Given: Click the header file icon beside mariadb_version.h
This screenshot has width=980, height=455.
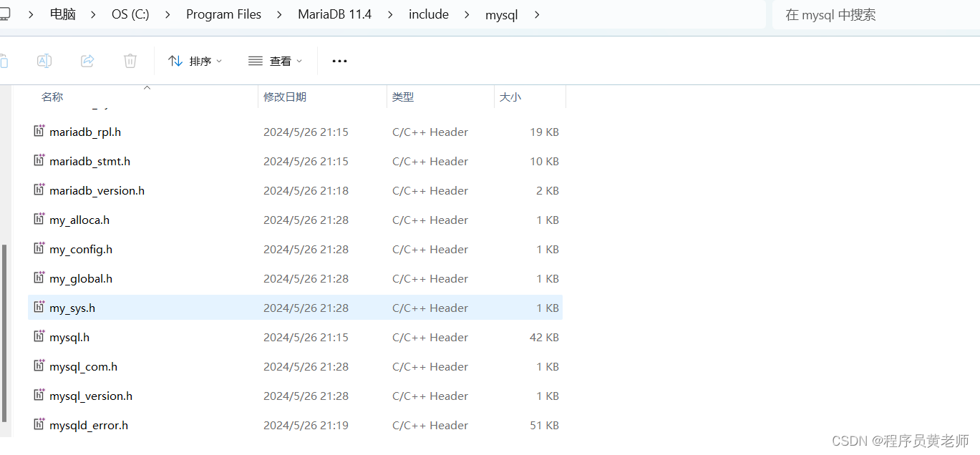Looking at the screenshot, I should (x=39, y=190).
